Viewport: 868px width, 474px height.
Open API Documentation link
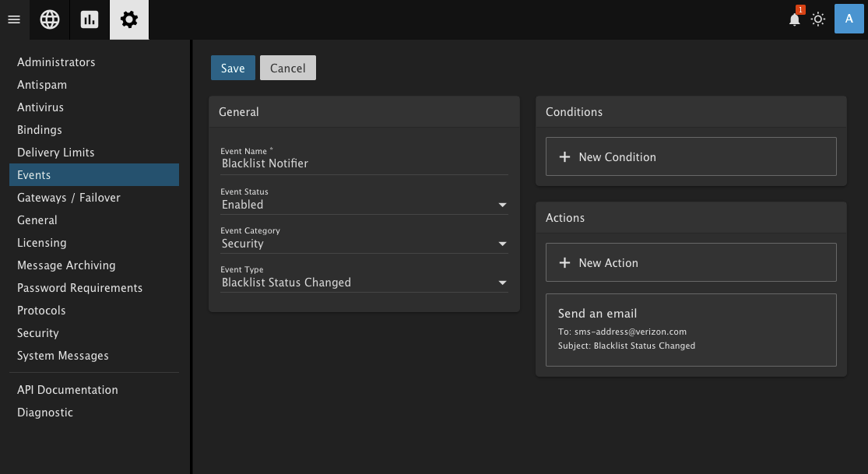tap(68, 390)
